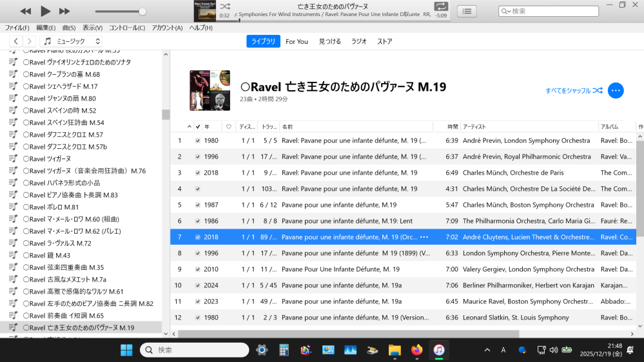Toggle shuffle icon in now-playing display
644x362 pixels.
click(x=225, y=6)
